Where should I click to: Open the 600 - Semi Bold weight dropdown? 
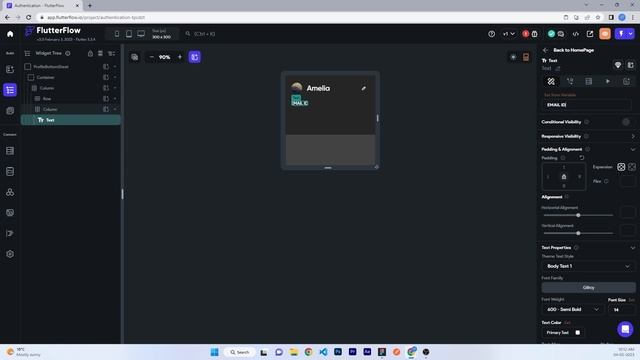tap(572, 309)
